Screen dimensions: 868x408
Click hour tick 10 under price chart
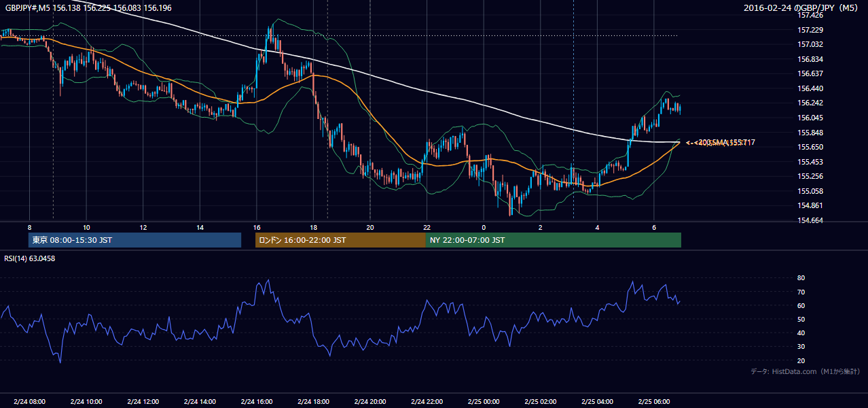pyautogui.click(x=86, y=227)
